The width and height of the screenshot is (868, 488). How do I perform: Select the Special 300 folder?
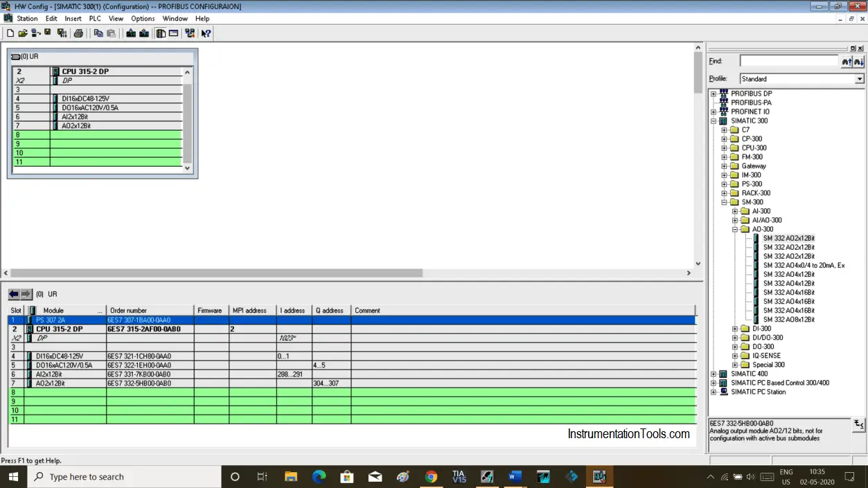(x=768, y=365)
